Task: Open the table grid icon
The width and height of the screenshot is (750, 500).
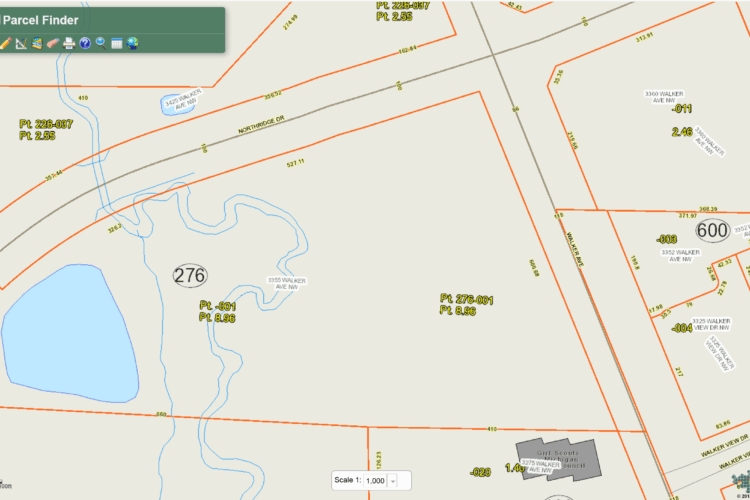Action: (x=117, y=44)
